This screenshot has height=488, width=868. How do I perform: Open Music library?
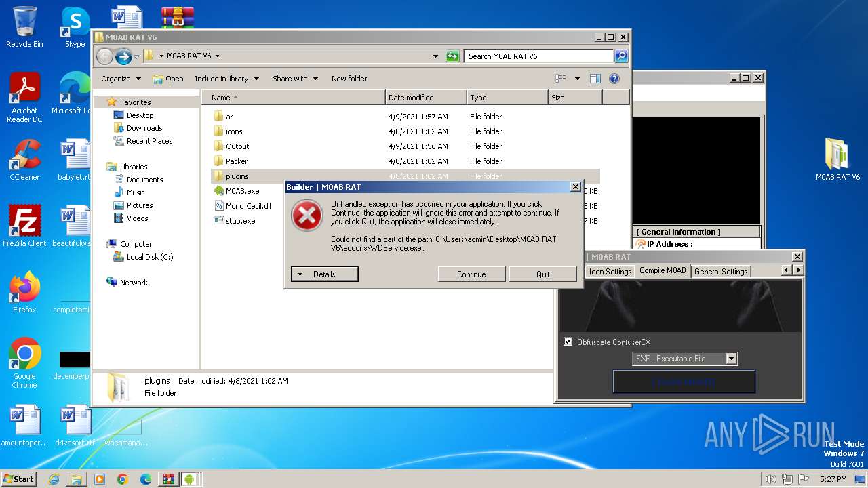136,192
